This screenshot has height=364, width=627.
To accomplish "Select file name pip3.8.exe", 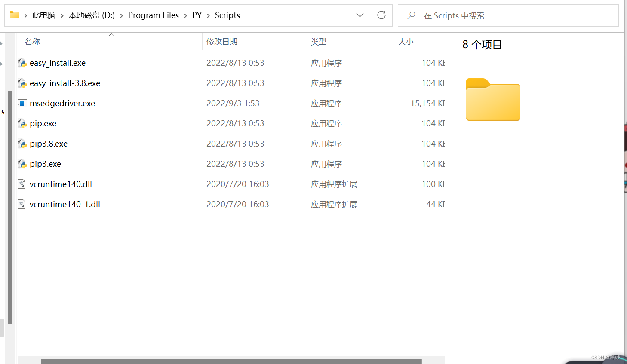I will [x=49, y=144].
